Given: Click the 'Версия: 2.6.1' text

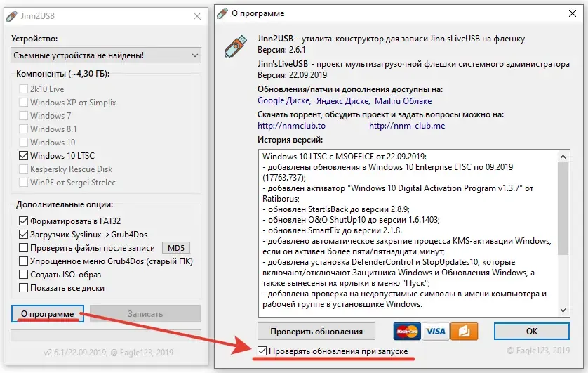Looking at the screenshot, I should pos(281,50).
